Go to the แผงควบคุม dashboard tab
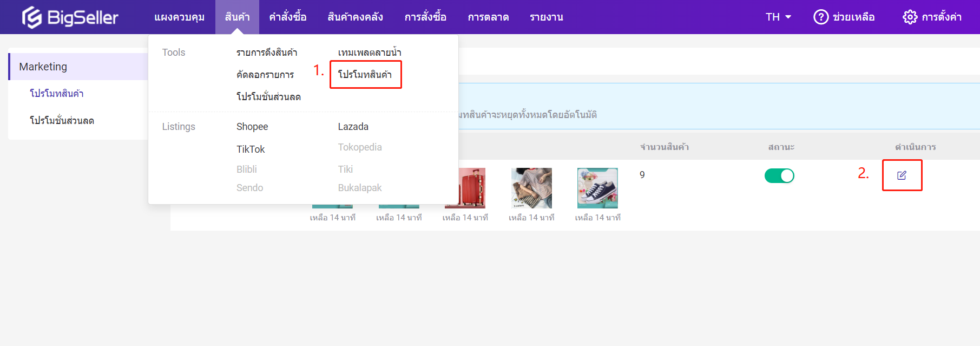The width and height of the screenshot is (980, 346). click(x=179, y=17)
